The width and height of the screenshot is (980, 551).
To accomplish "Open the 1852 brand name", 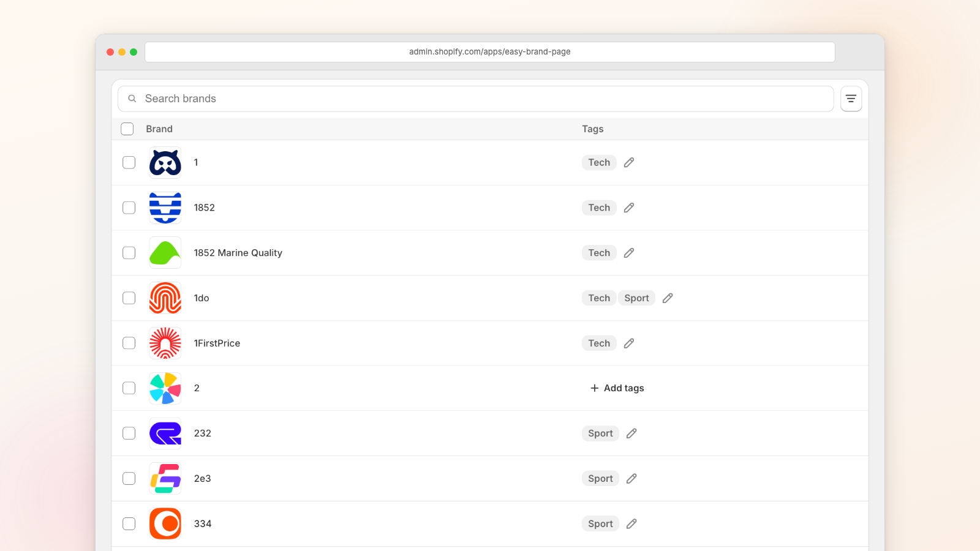I will [x=204, y=208].
